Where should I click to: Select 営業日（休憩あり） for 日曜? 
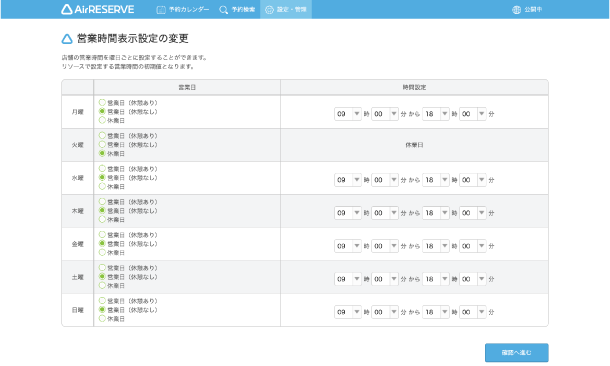point(102,301)
